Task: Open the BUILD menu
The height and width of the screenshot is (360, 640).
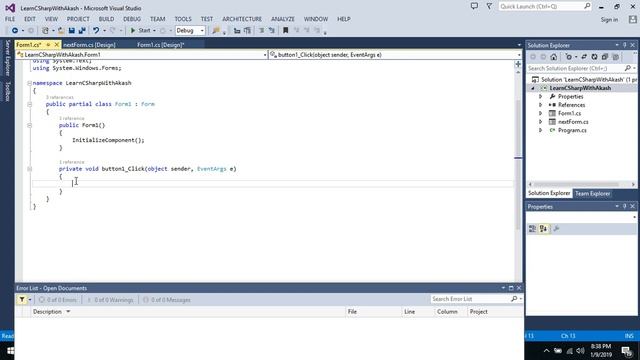Action: (x=106, y=19)
